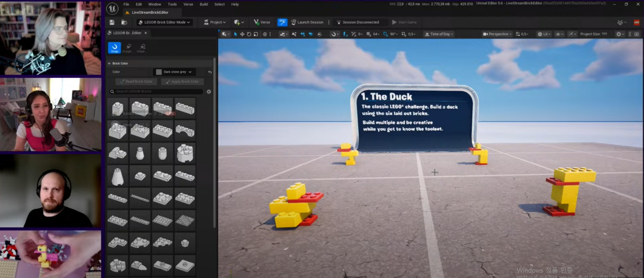Pick the cone brick in the palette

(118, 176)
